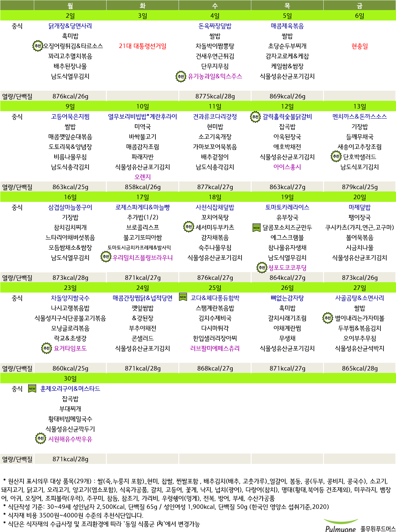Select the 돈육짜장덮밥 menu title
Viewport: 396px width, 532px height.
pyautogui.click(x=215, y=26)
